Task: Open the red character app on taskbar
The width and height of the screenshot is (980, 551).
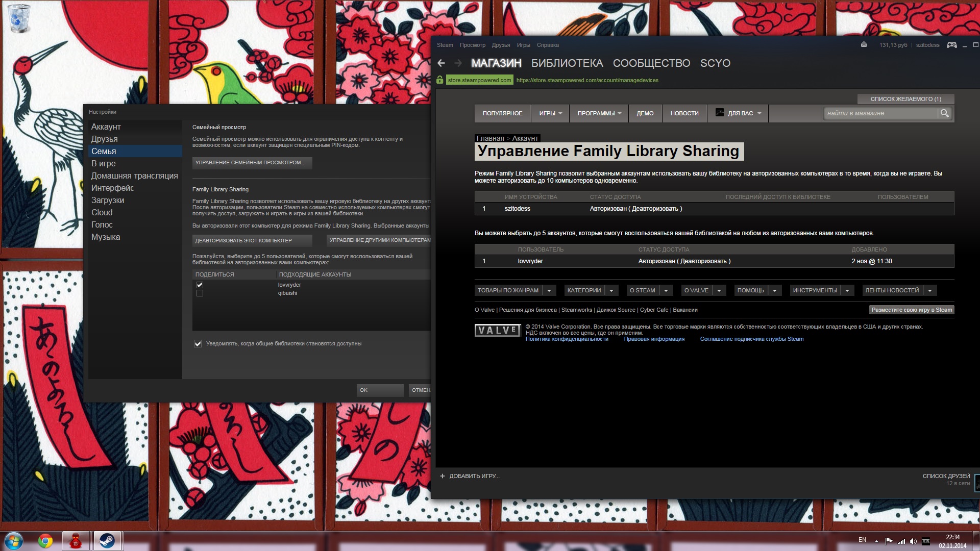Action: coord(76,541)
